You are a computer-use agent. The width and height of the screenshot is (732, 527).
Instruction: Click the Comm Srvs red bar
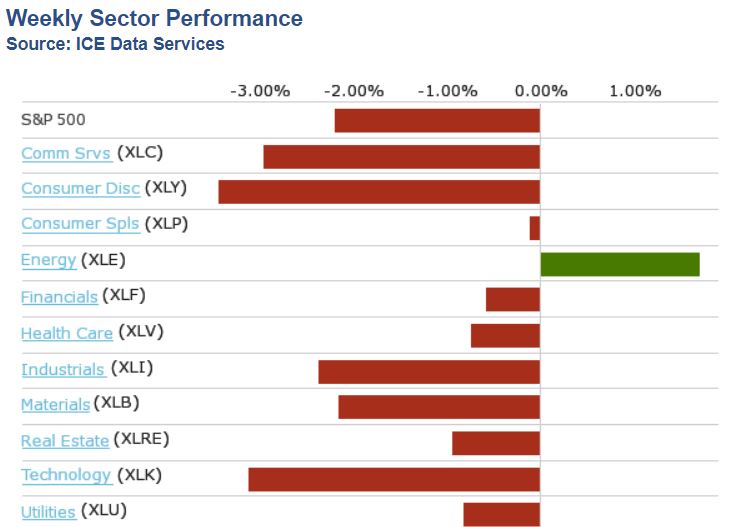pyautogui.click(x=401, y=156)
